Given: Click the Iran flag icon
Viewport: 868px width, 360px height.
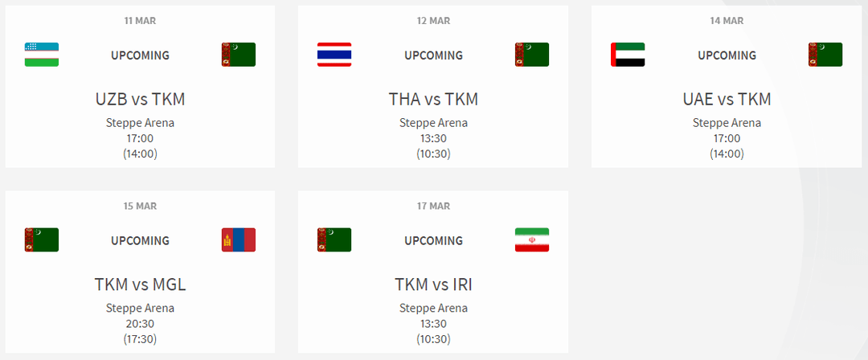Looking at the screenshot, I should (x=532, y=239).
